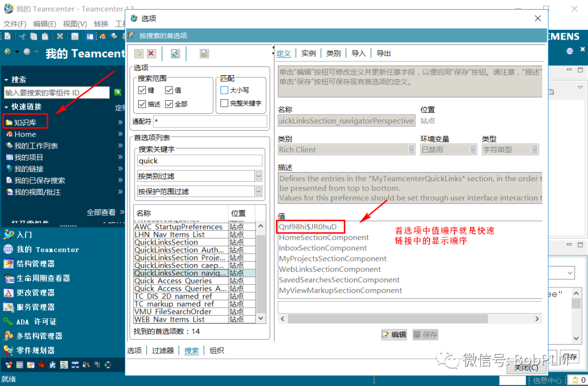Click the 全部查看 link
588x386 pixels.
pos(101,212)
